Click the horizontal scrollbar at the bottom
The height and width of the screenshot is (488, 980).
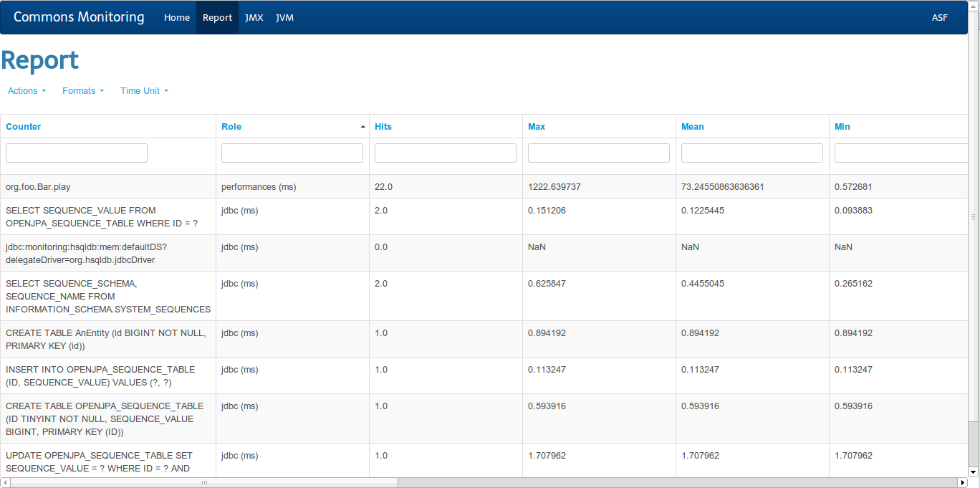click(x=204, y=482)
